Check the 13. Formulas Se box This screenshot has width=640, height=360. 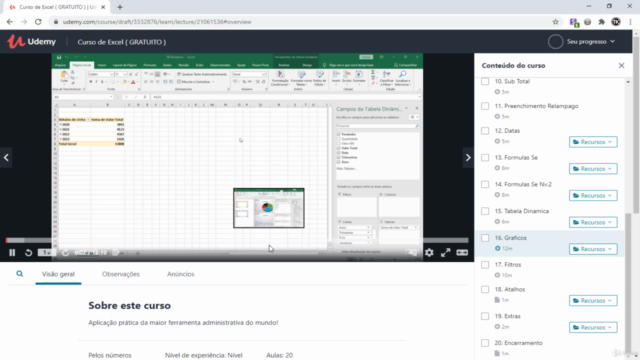tap(485, 158)
